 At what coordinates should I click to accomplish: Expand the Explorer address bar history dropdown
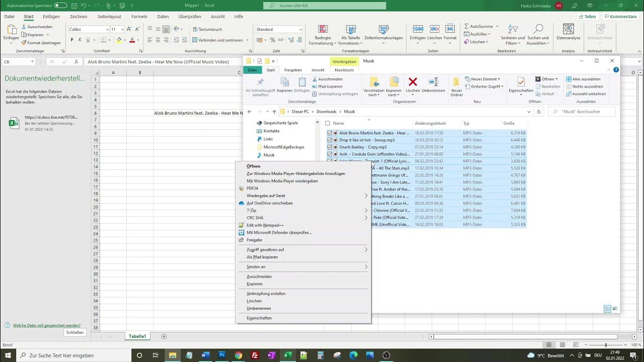point(529,112)
